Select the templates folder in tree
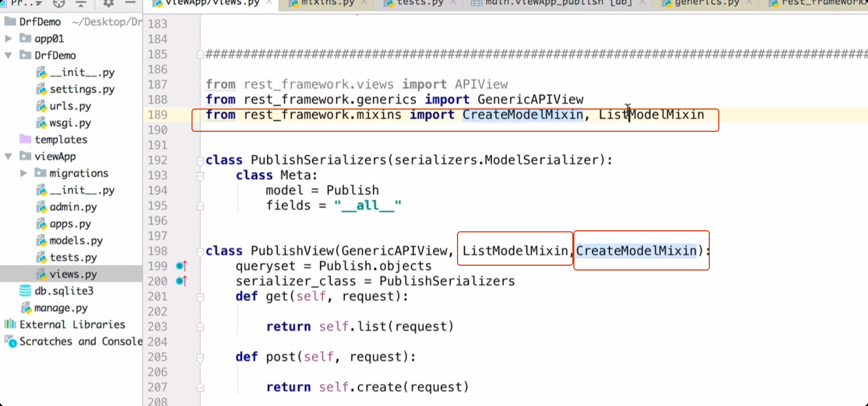 61,139
